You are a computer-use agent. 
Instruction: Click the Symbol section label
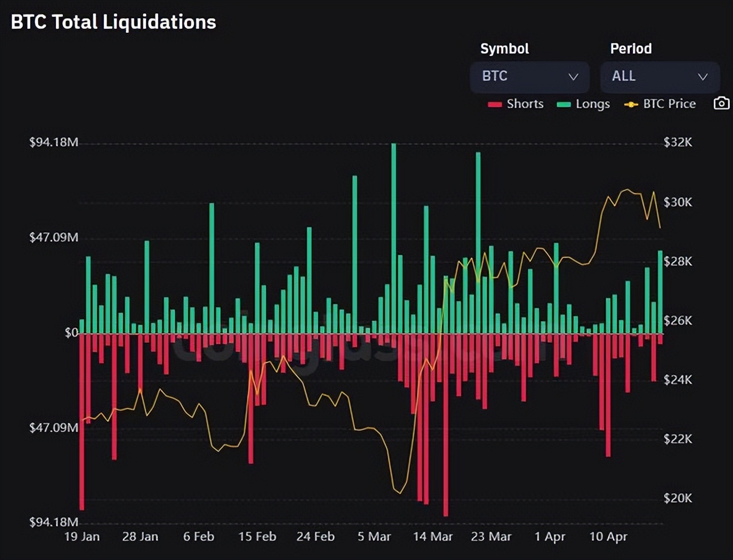click(x=504, y=49)
